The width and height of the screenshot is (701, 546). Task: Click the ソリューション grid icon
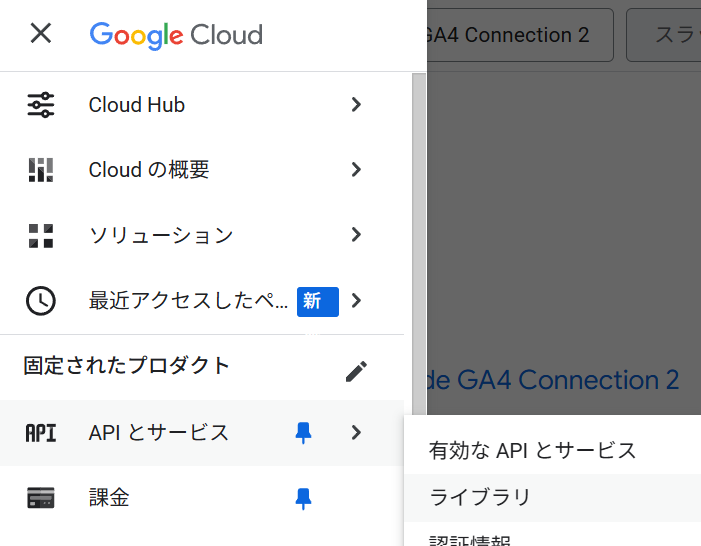coord(41,236)
